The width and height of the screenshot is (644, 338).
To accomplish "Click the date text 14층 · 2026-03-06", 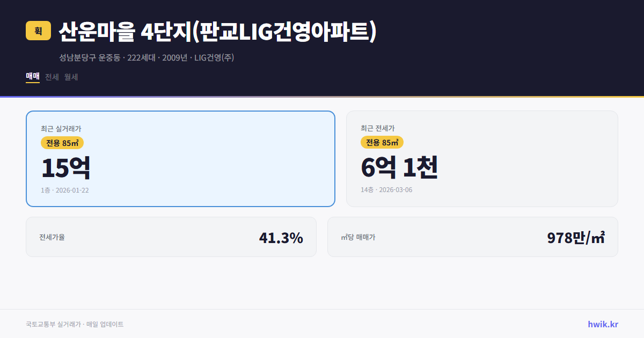I will point(386,190).
